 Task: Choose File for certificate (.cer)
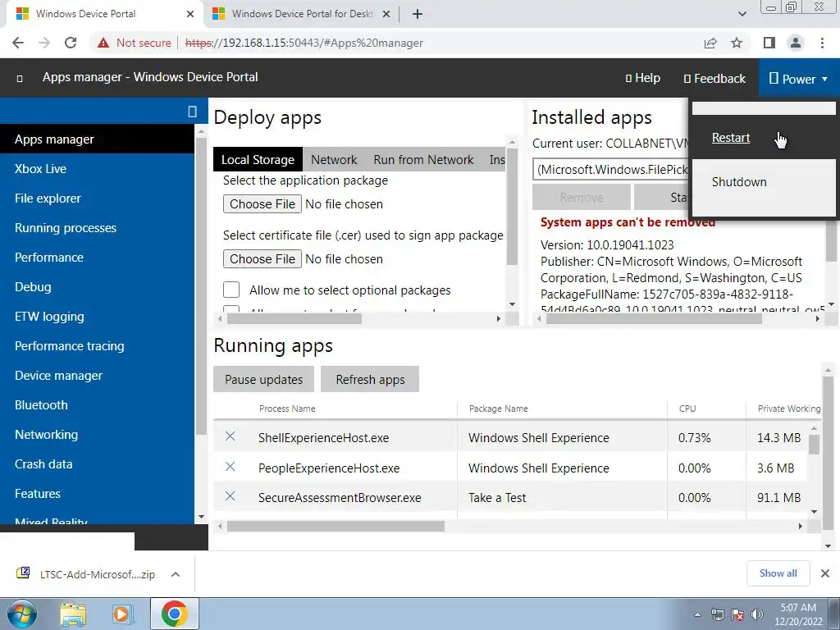[x=262, y=259]
